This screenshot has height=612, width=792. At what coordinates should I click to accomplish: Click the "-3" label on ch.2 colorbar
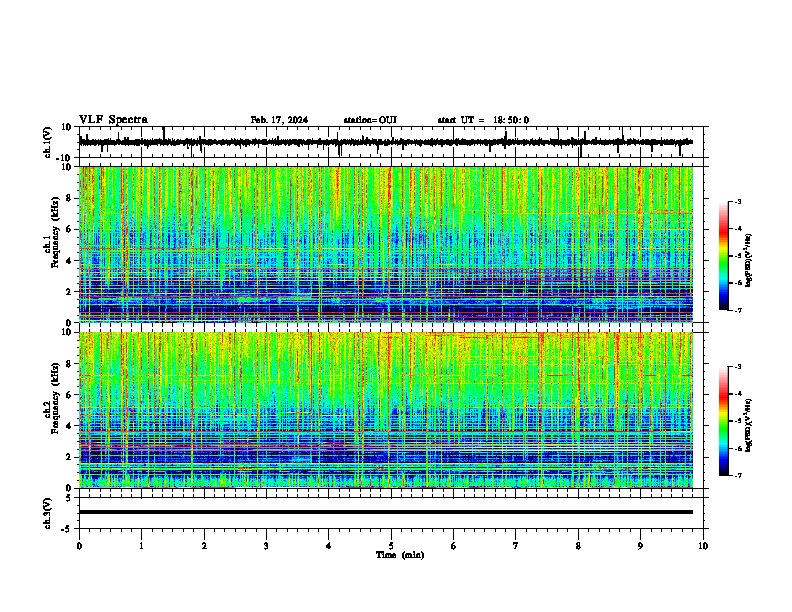click(738, 367)
